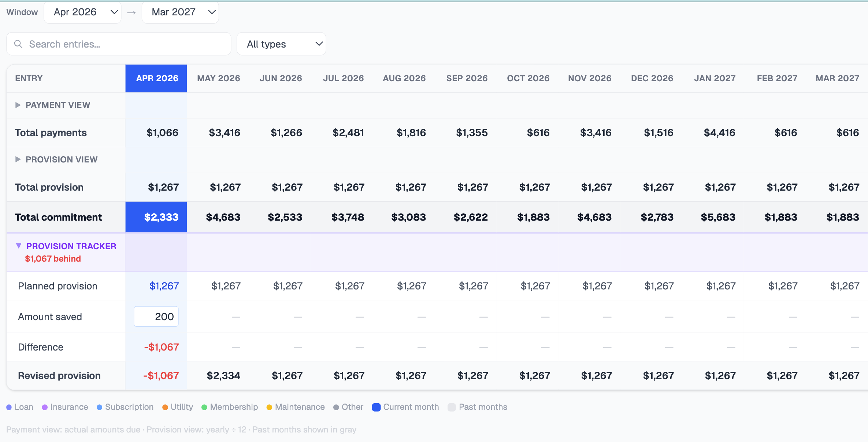This screenshot has width=868, height=442.
Task: Open the All types filter dropdown
Action: [x=281, y=44]
